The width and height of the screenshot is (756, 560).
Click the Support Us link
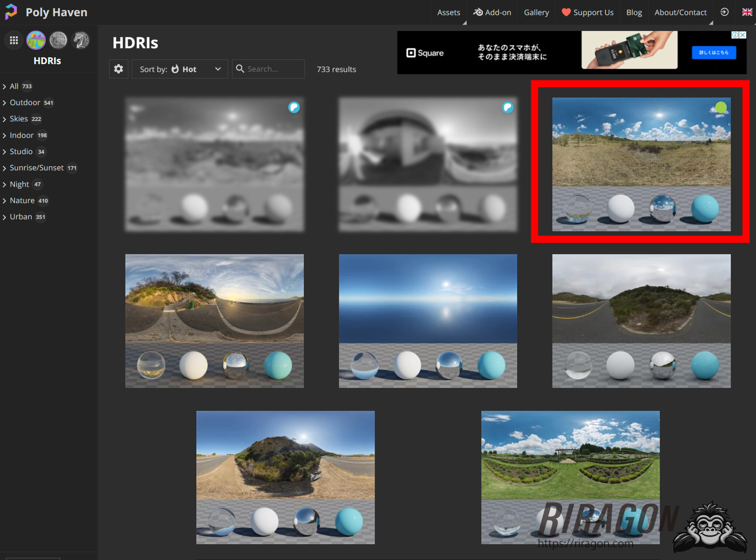click(x=587, y=12)
